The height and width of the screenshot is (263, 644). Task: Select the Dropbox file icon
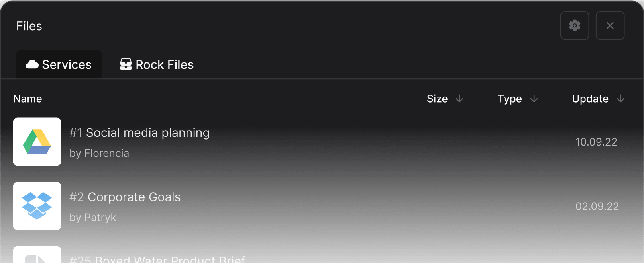pos(37,206)
